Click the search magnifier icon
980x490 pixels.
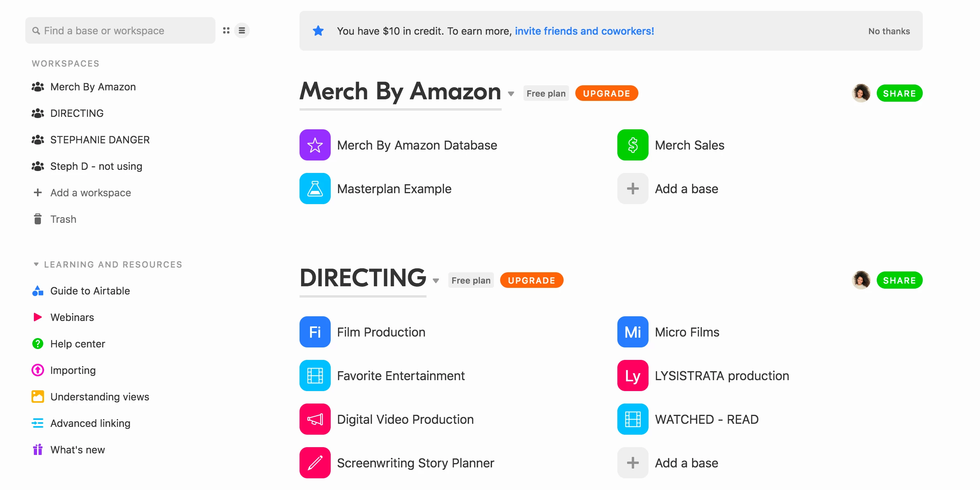pos(36,30)
